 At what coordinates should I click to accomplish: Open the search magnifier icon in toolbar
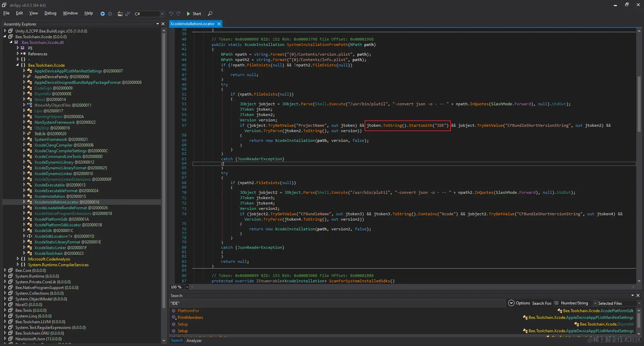[210, 14]
